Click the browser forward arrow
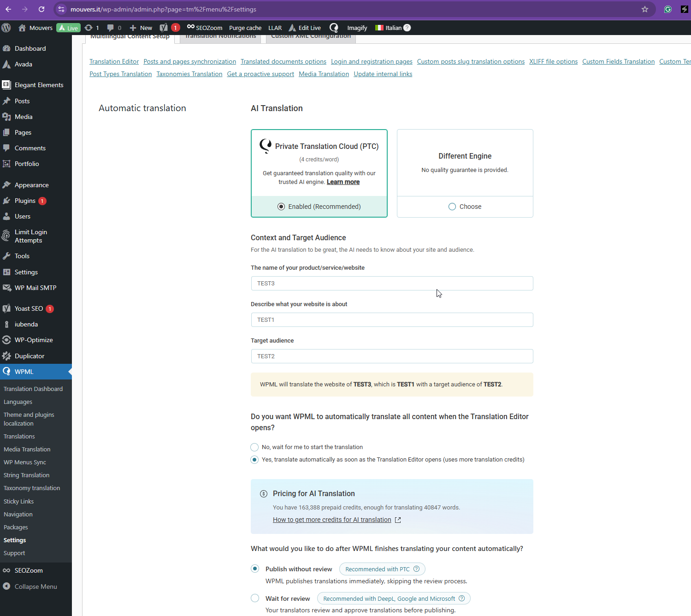Screen dimensions: 691x616 pos(25,9)
